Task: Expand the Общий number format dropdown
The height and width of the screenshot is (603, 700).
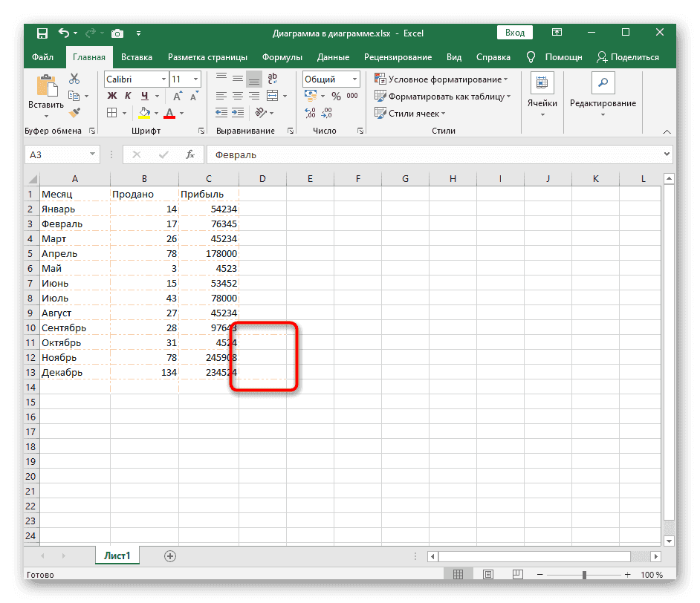Action: tap(355, 79)
